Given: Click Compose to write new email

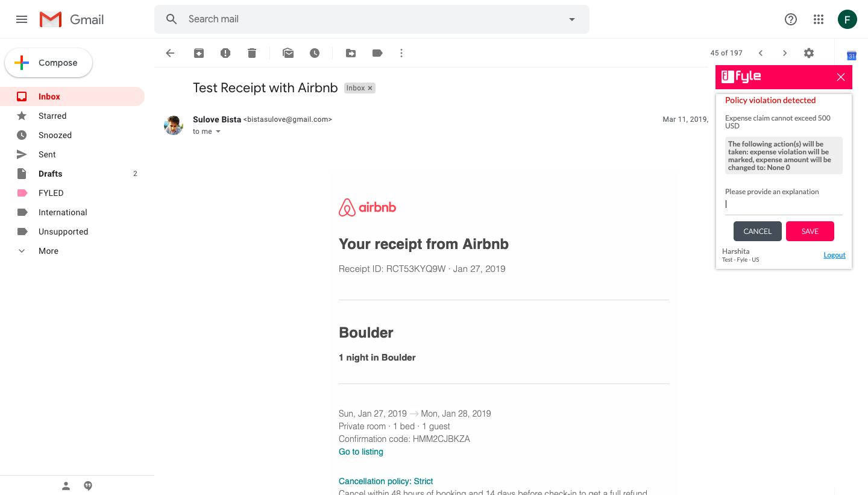Looking at the screenshot, I should pos(49,63).
